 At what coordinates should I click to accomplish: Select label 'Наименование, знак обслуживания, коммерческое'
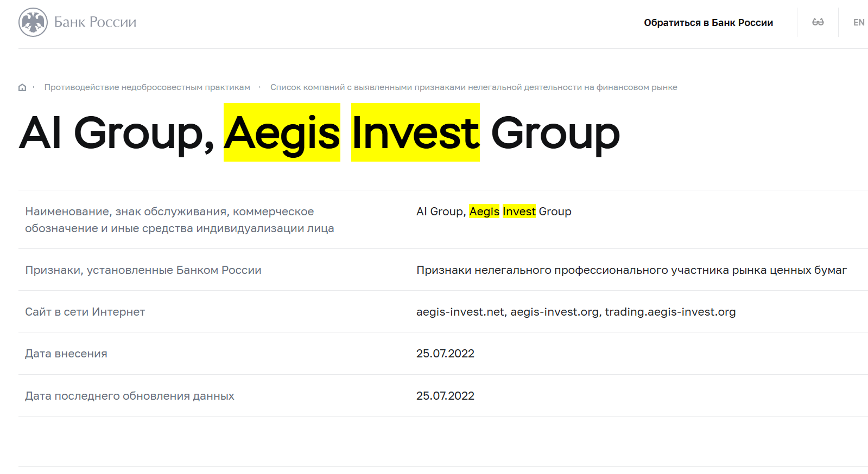pyautogui.click(x=180, y=220)
